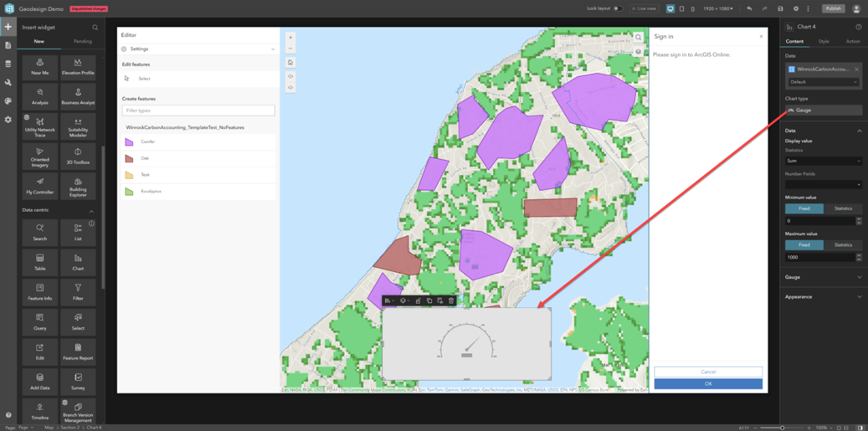Collapse the Data centric widget group

[92, 211]
